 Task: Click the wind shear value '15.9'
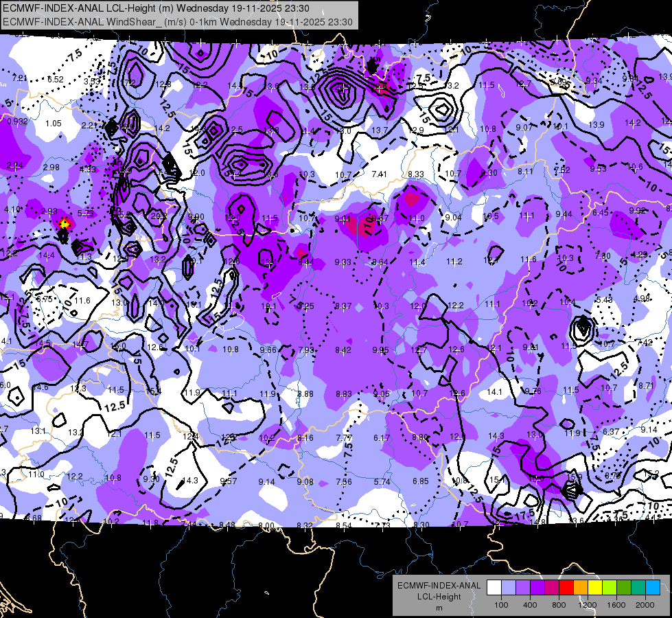(575, 477)
